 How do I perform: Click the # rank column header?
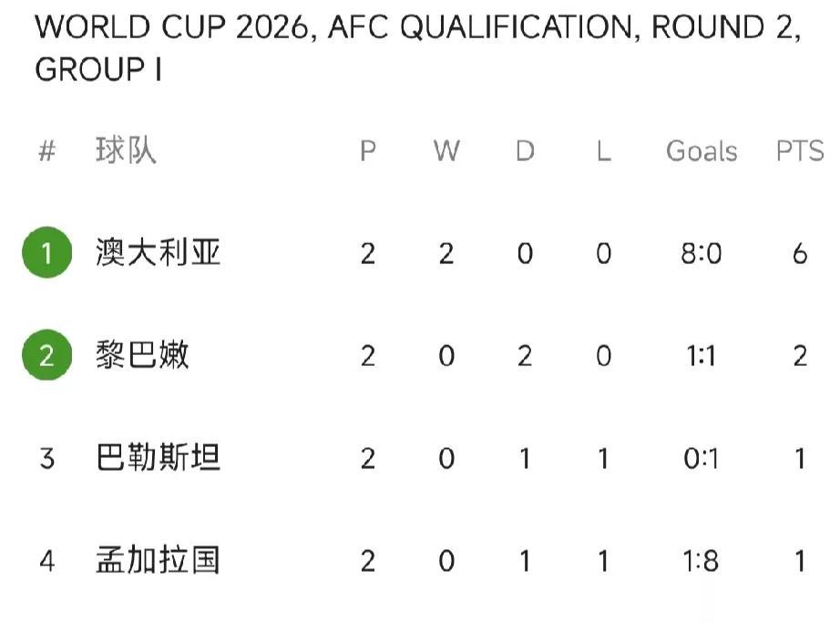[47, 151]
